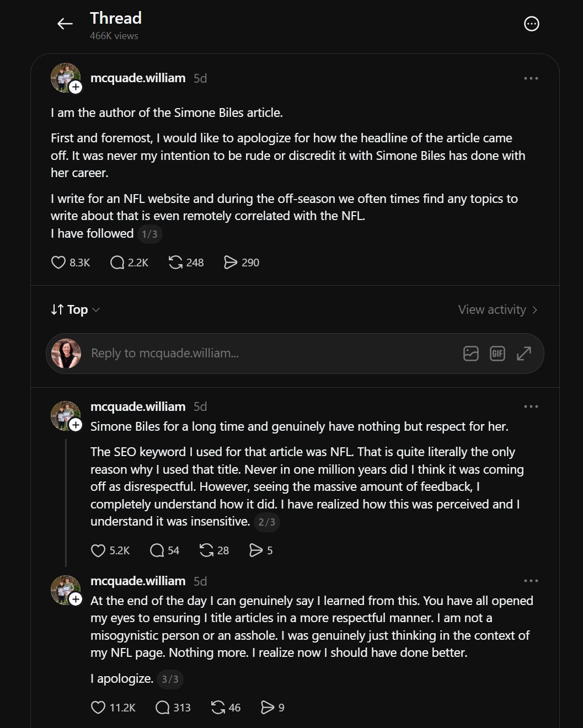Add a GIF to the reply

497,354
